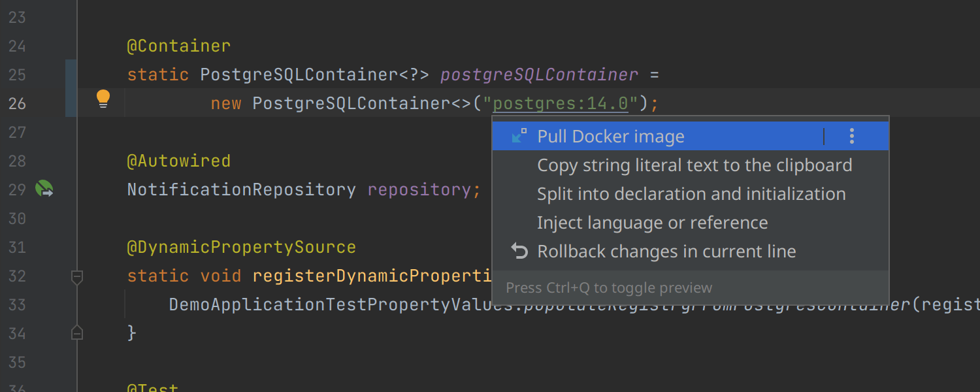Viewport: 980px width, 392px height.
Task: Click the italic postgreSQLContainer variable name
Action: tap(539, 75)
